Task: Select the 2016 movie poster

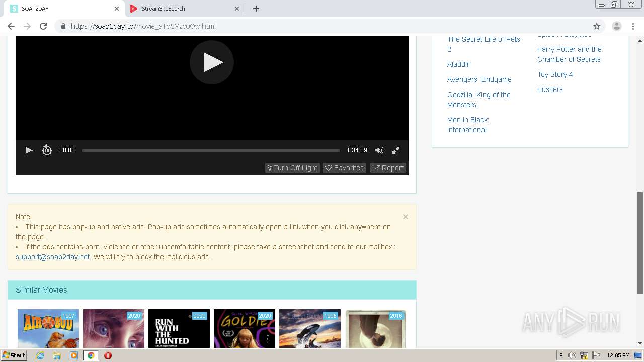Action: pos(375,328)
